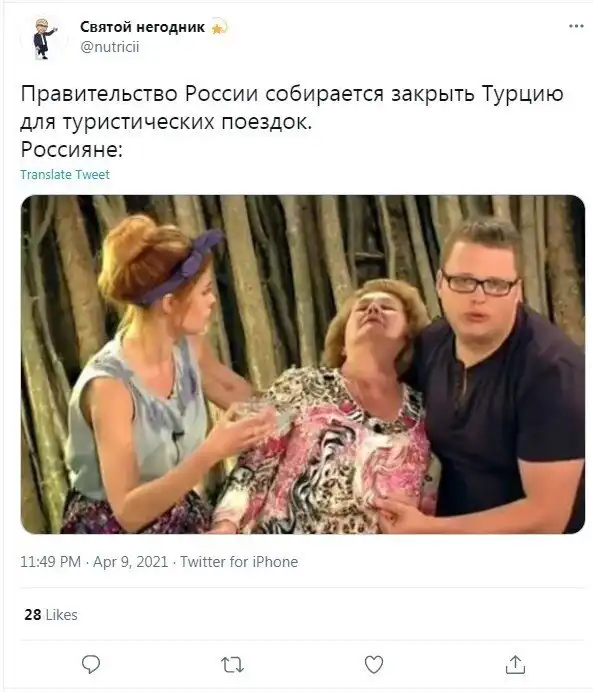The image size is (593, 692).
Task: Click the Twitter for iPhone source label
Action: click(x=239, y=562)
